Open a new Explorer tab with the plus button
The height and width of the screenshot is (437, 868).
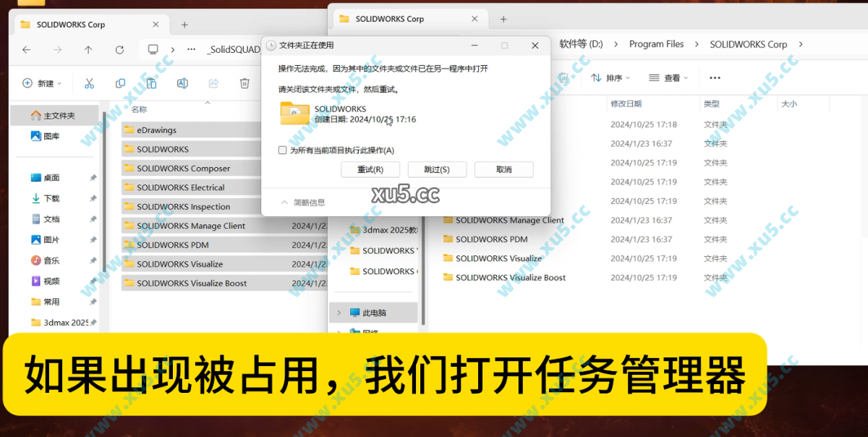coord(503,20)
